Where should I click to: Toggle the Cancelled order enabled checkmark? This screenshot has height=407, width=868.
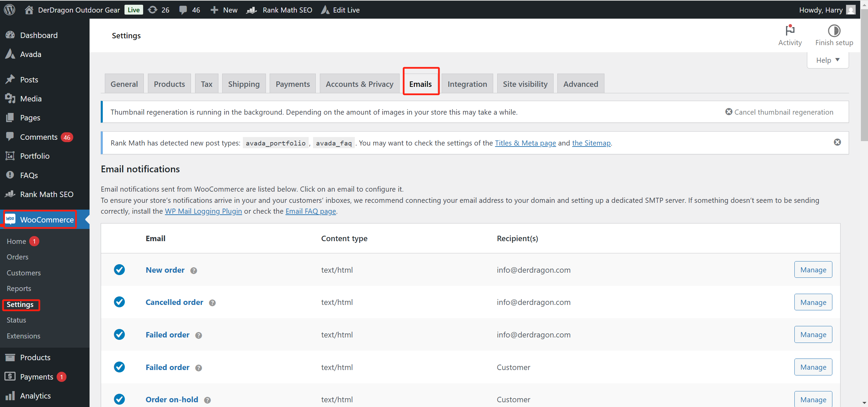click(119, 302)
